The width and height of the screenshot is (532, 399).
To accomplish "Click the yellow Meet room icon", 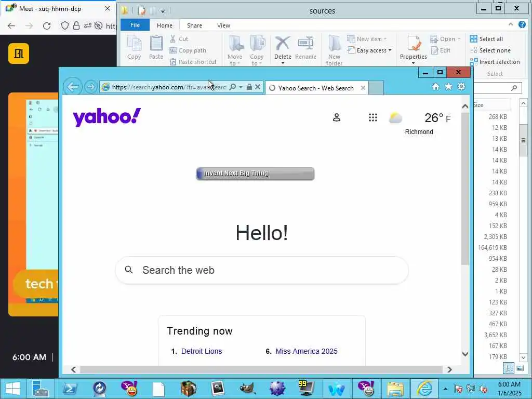I will tap(19, 54).
